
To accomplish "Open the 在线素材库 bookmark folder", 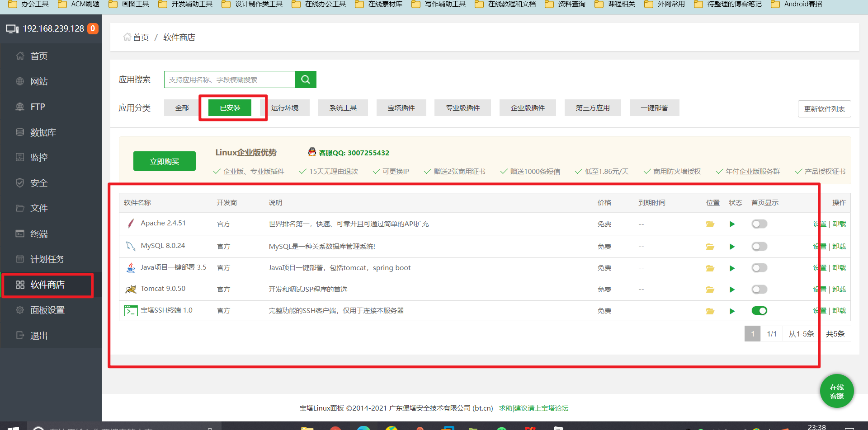I will point(379,4).
